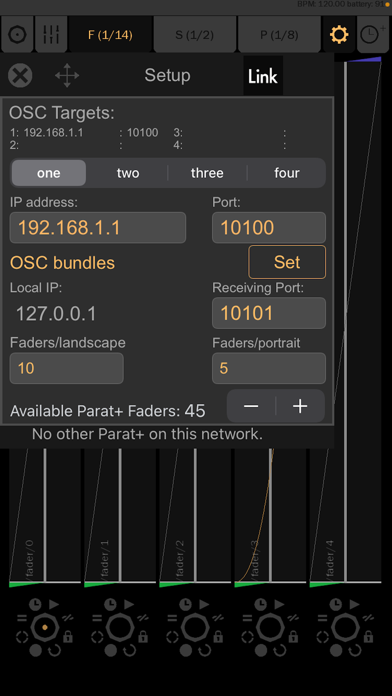Increase available faders with plus button
Viewport: 392px width, 696px height.
[301, 406]
